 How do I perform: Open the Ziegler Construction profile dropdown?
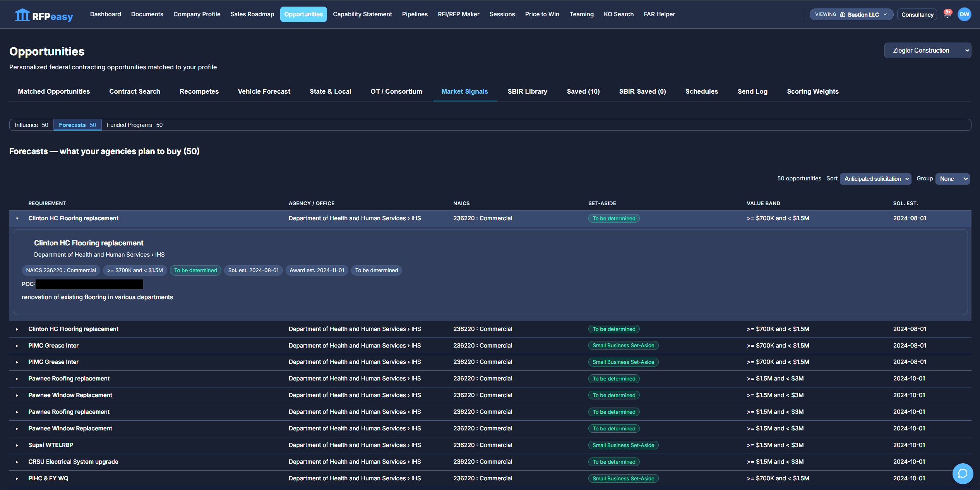[x=927, y=50]
